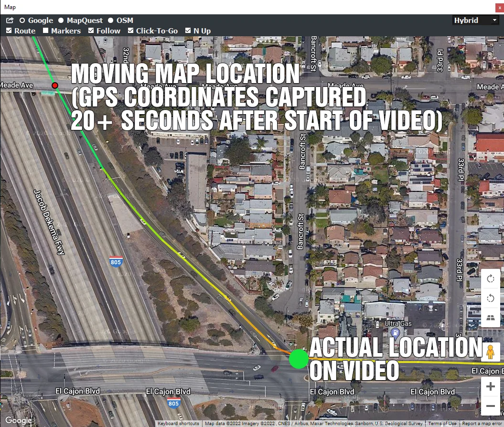Toggle the Follow checkbox
Image resolution: width=504 pixels, height=427 pixels.
click(91, 31)
